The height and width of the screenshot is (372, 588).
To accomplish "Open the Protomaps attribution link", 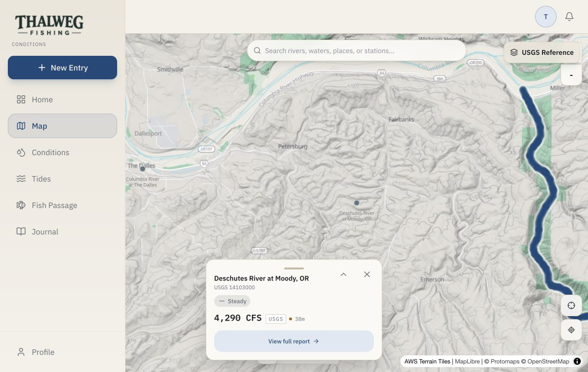I will click(504, 361).
